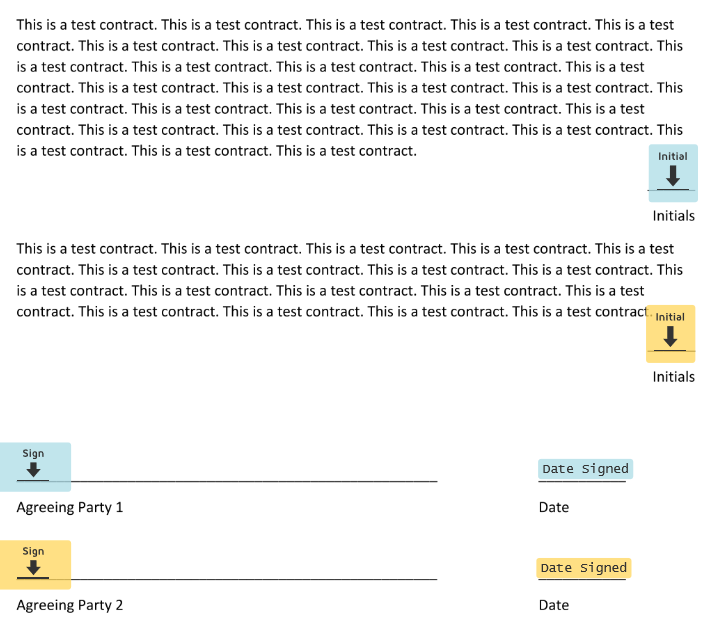Select the word "Sign" on the yellow tag

coord(33,551)
